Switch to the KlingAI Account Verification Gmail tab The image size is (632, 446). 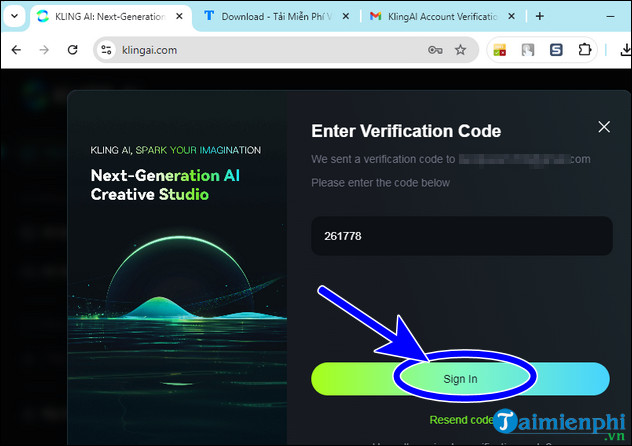pos(442,17)
